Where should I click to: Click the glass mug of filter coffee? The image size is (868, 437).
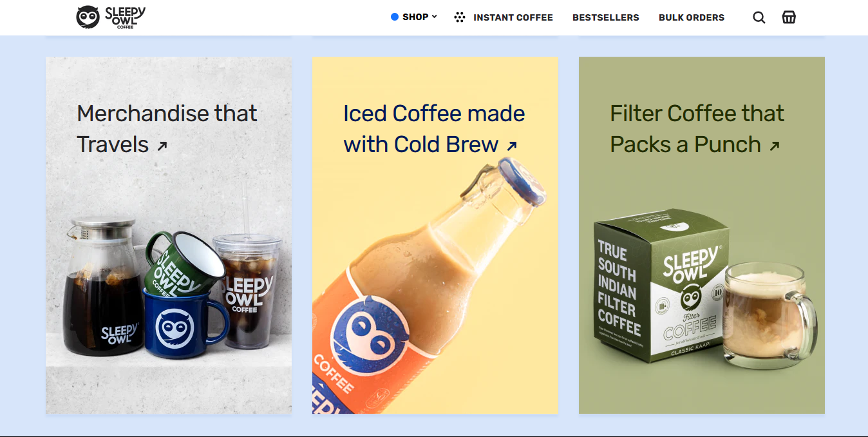pos(769,316)
